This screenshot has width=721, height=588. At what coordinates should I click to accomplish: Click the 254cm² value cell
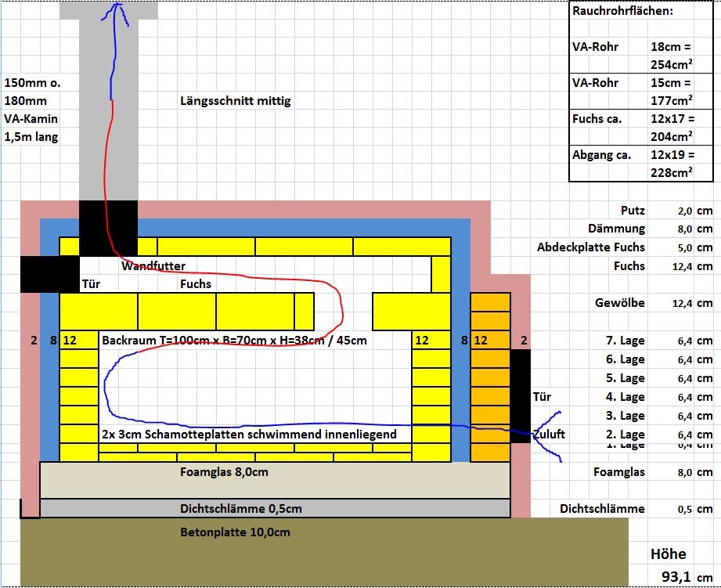point(671,64)
